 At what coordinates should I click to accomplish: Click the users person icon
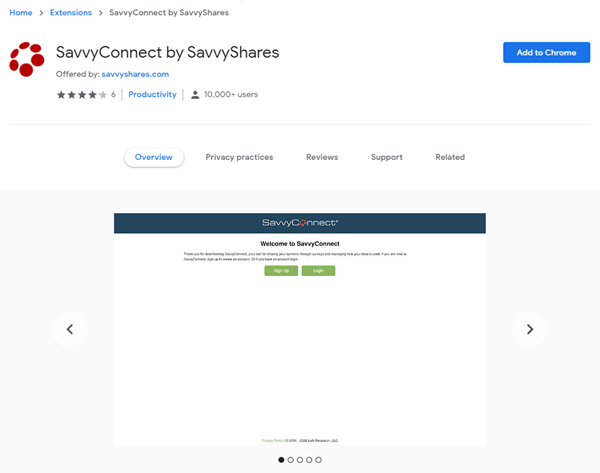195,95
